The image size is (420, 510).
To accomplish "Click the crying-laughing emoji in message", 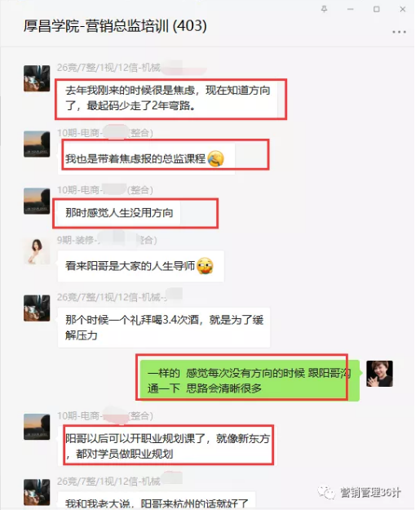I will (215, 159).
